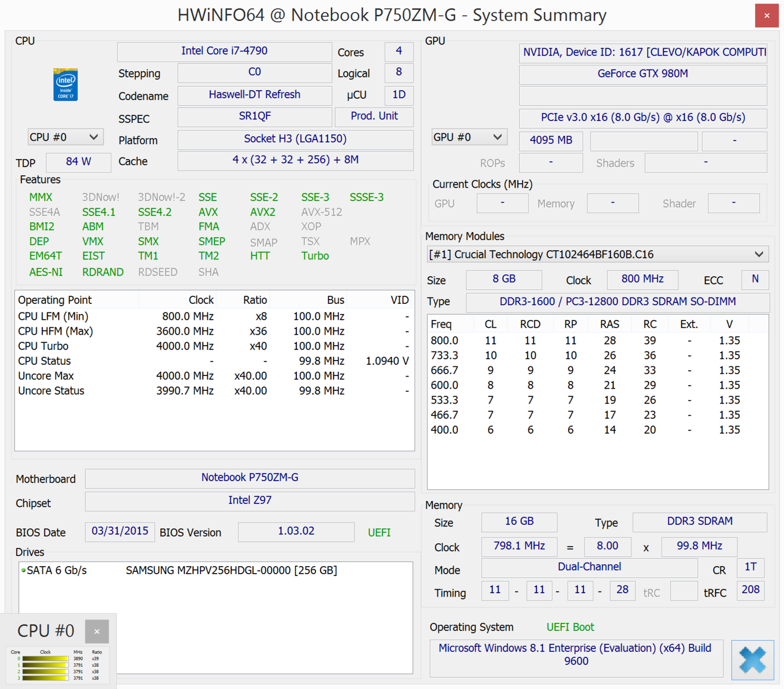
Task: Click the Operating Point column header
Action: [x=77, y=300]
